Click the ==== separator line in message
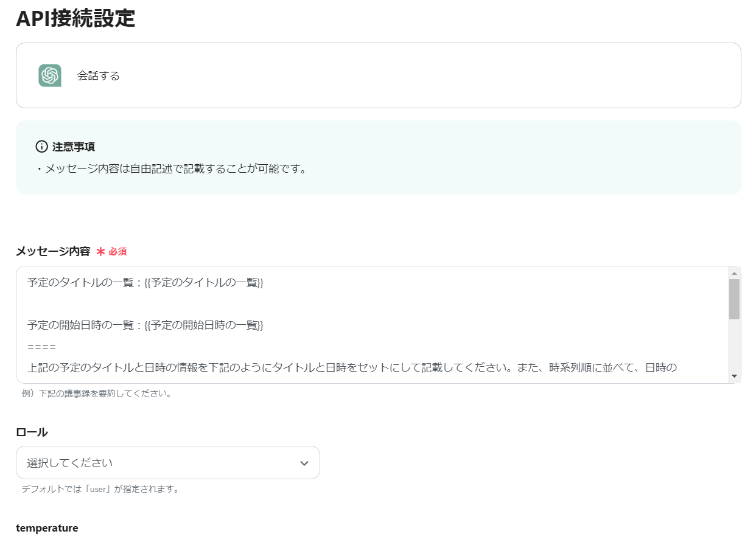The width and height of the screenshot is (756, 534). [41, 347]
